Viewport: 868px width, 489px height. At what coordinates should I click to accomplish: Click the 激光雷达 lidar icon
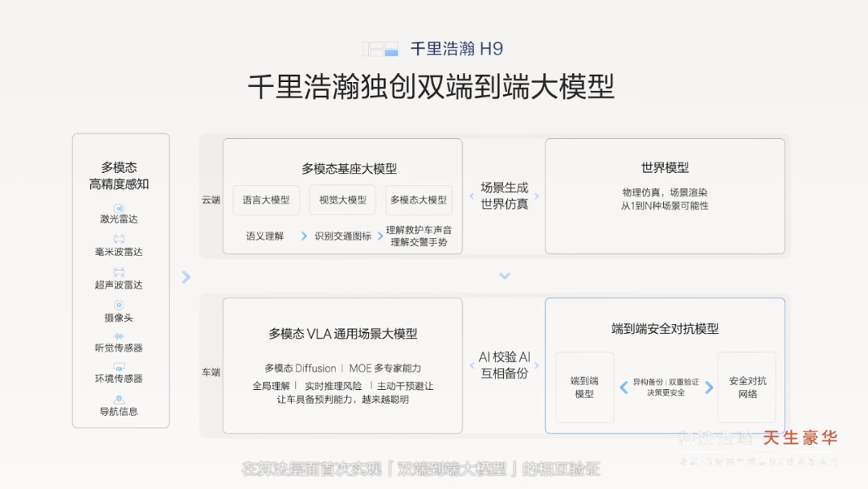[118, 208]
